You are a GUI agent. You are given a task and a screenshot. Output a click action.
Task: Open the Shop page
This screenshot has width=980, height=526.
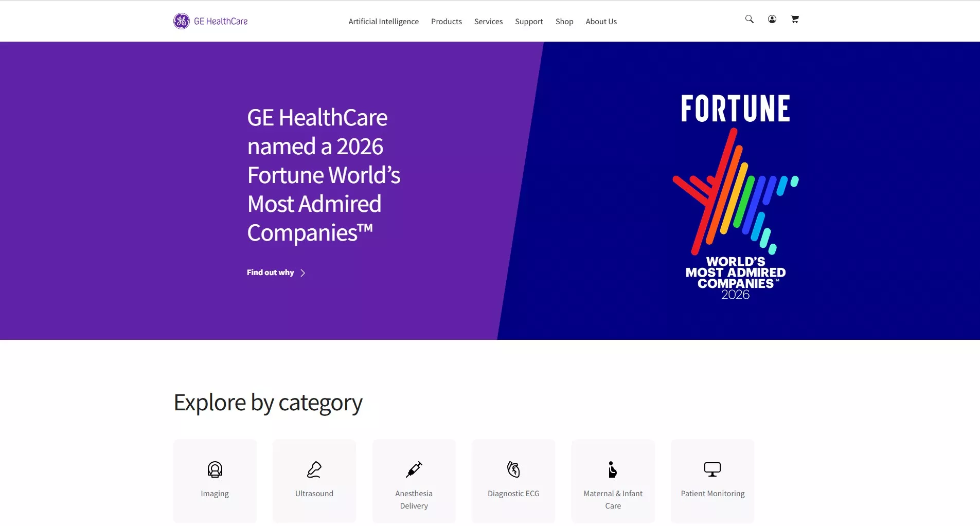[x=564, y=21]
